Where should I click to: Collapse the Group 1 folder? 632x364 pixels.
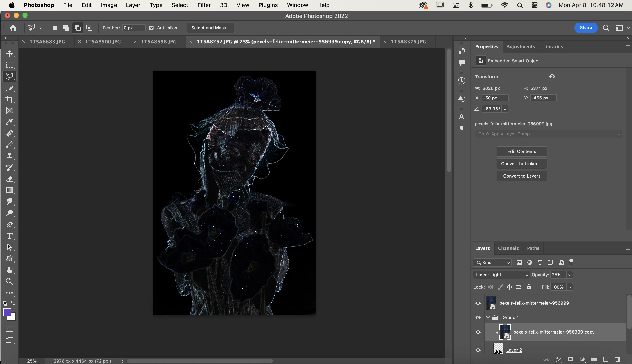pyautogui.click(x=488, y=318)
